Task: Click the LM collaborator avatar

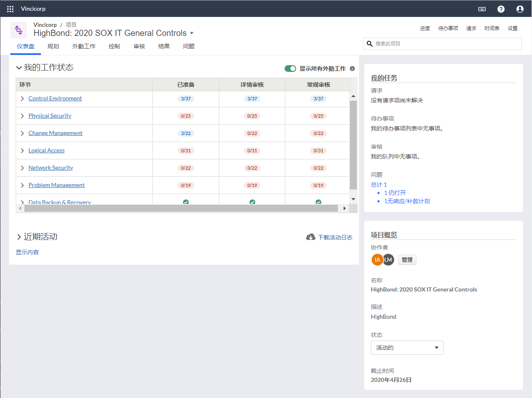Action: 388,260
